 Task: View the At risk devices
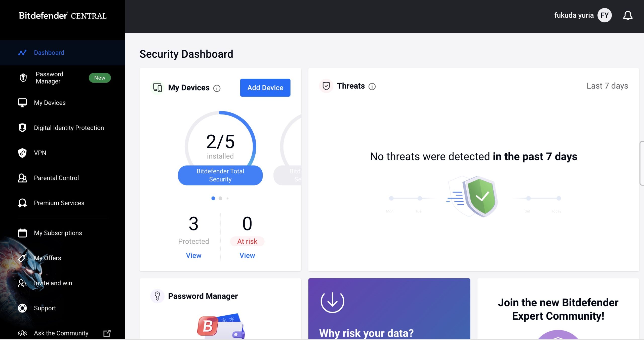(x=247, y=255)
